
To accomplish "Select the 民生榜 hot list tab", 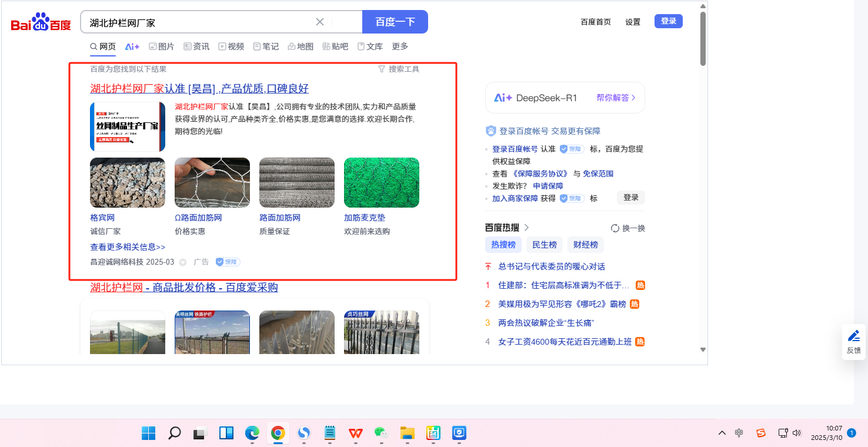I will [x=544, y=245].
